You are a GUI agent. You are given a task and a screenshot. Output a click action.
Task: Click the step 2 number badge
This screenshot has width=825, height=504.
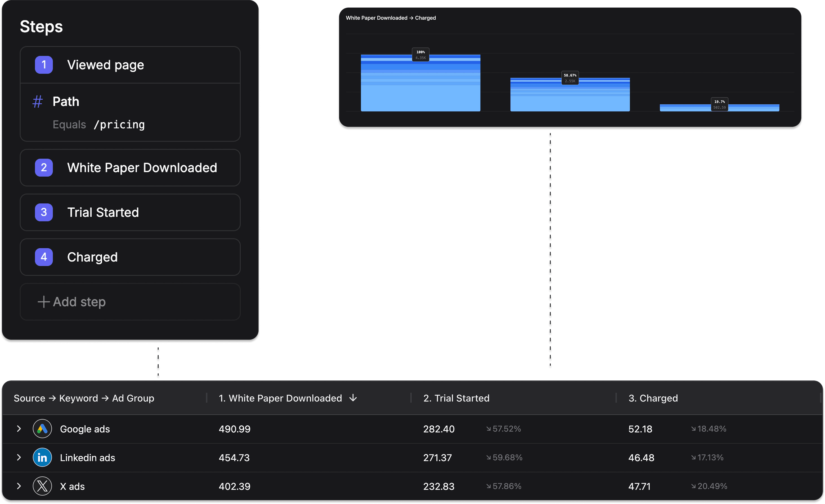coord(44,168)
